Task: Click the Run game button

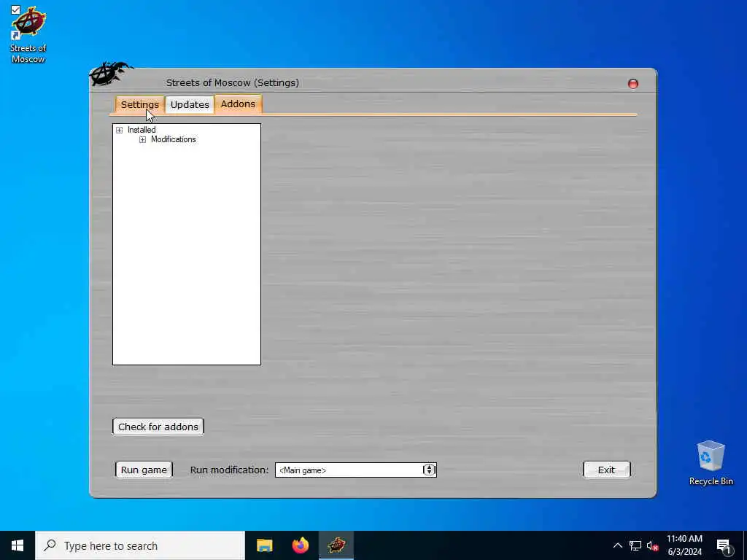Action: (144, 470)
